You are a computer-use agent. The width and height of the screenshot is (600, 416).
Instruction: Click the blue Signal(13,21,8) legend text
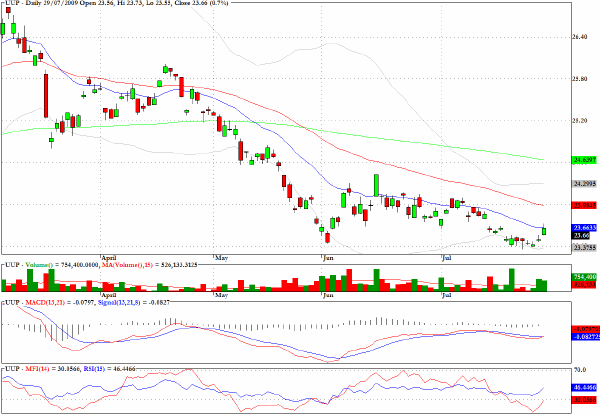coord(119,302)
